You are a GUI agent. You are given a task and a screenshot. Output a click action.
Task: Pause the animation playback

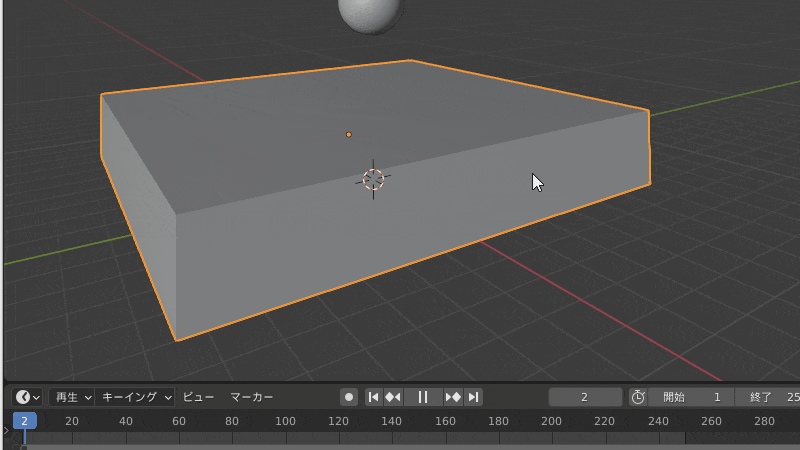coord(423,397)
